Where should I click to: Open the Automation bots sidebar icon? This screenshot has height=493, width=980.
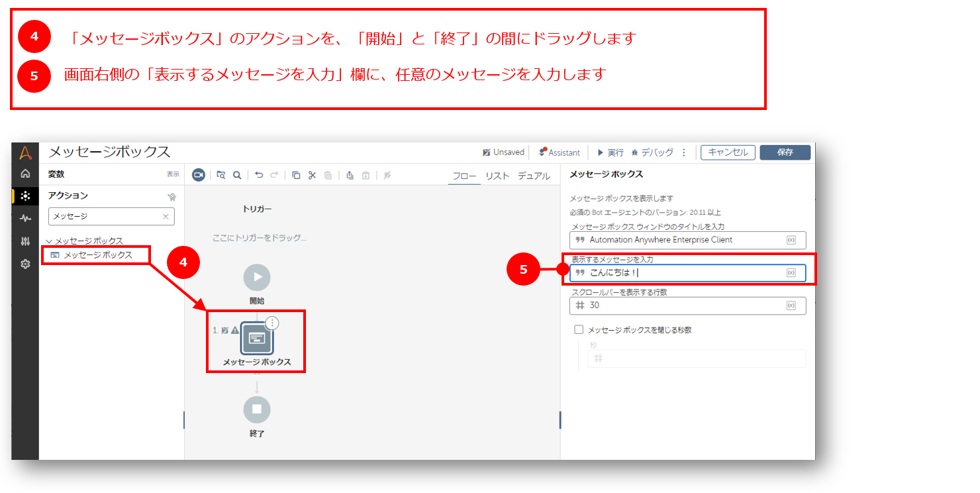pos(25,196)
